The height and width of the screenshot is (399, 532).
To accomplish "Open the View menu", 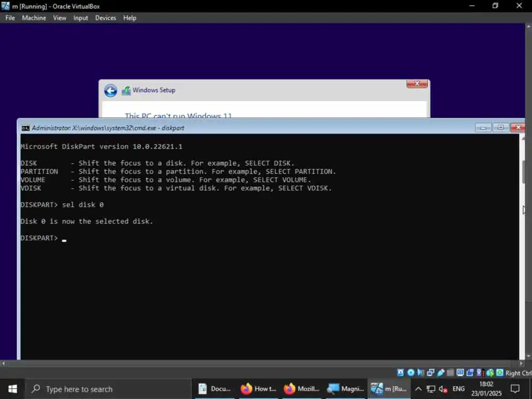I will click(x=59, y=18).
